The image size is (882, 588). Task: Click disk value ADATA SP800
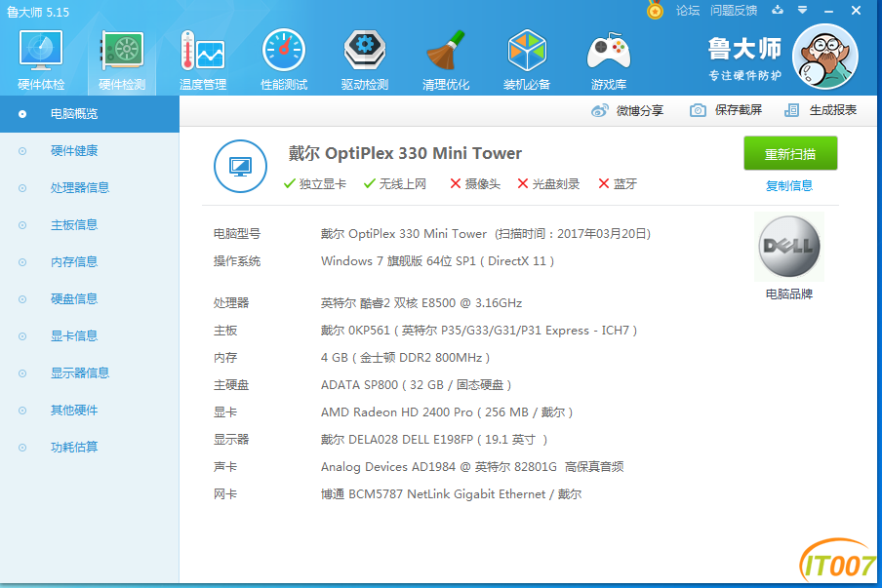point(416,385)
